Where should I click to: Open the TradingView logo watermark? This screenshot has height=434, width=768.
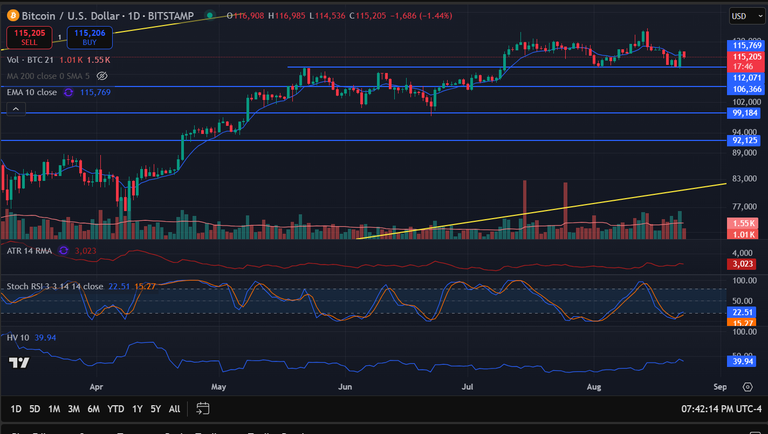tap(19, 362)
